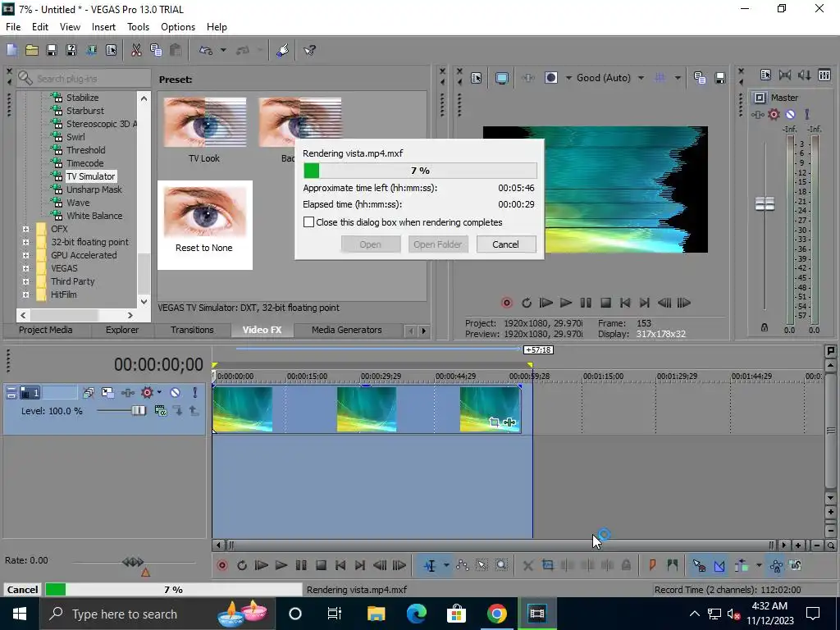
Task: Click Stop in the preview transport
Action: 605,304
